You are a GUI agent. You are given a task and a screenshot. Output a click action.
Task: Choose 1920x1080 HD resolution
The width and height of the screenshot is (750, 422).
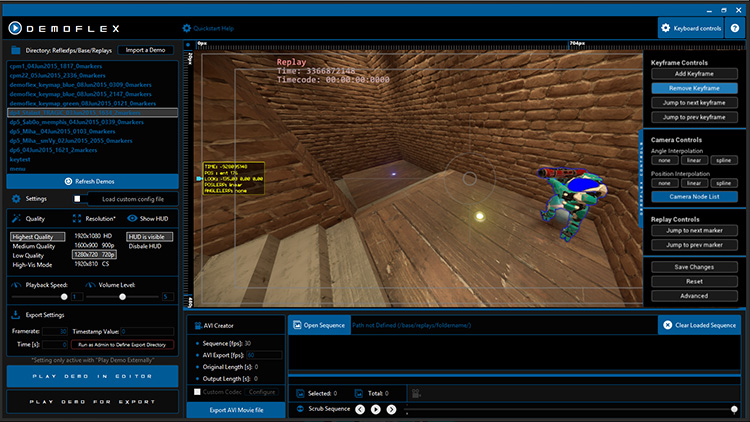click(95, 237)
